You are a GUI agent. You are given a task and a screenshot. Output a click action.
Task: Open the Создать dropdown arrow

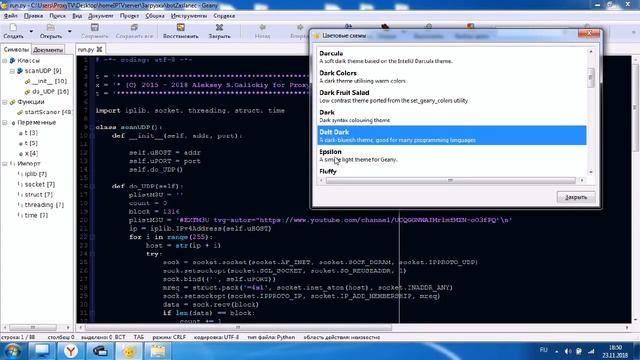[31, 31]
